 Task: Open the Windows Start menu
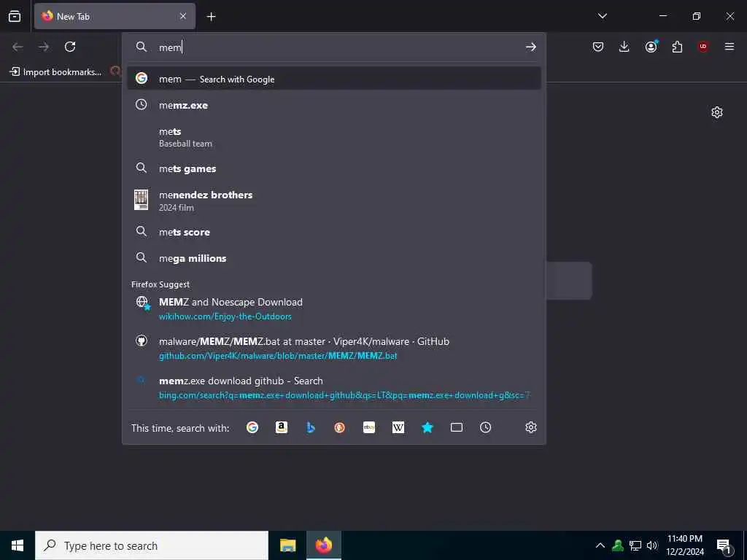pos(18,545)
